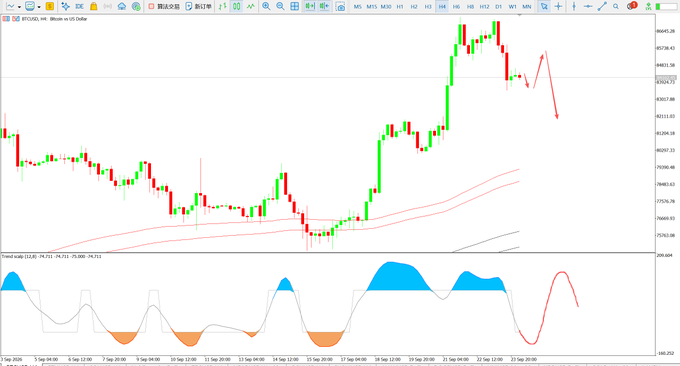Image resolution: width=680 pixels, height=366 pixels.
Task: Select the crosshair tool
Action: tap(558, 7)
